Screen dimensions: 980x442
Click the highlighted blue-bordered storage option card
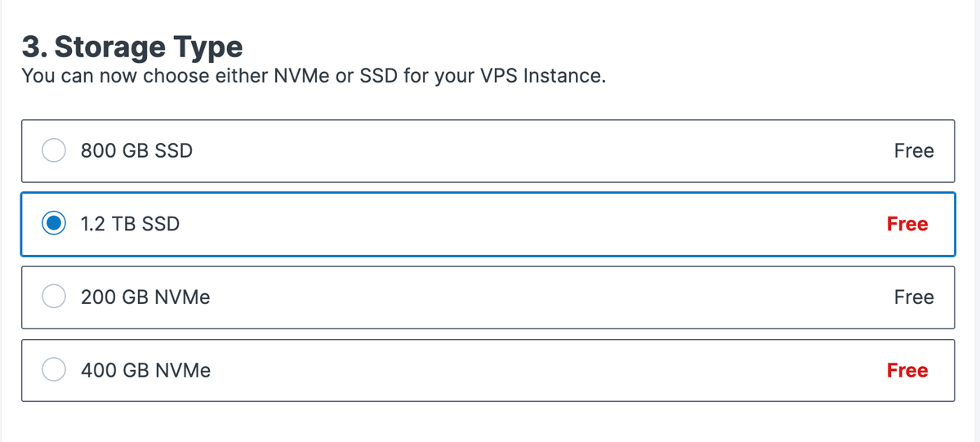click(x=488, y=224)
